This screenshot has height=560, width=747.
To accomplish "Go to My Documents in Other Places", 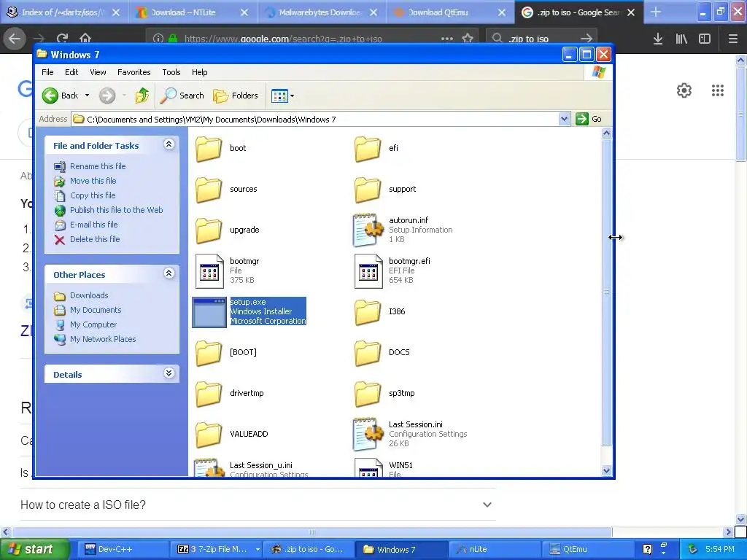I will pos(96,310).
